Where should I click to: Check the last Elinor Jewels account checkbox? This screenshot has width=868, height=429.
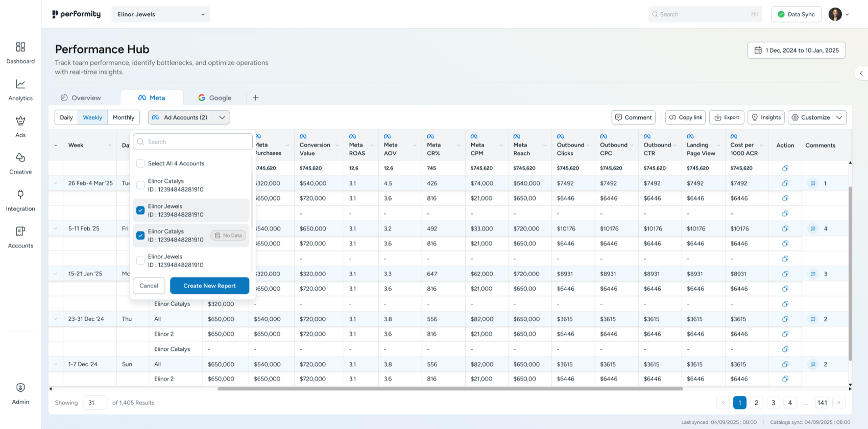click(140, 260)
